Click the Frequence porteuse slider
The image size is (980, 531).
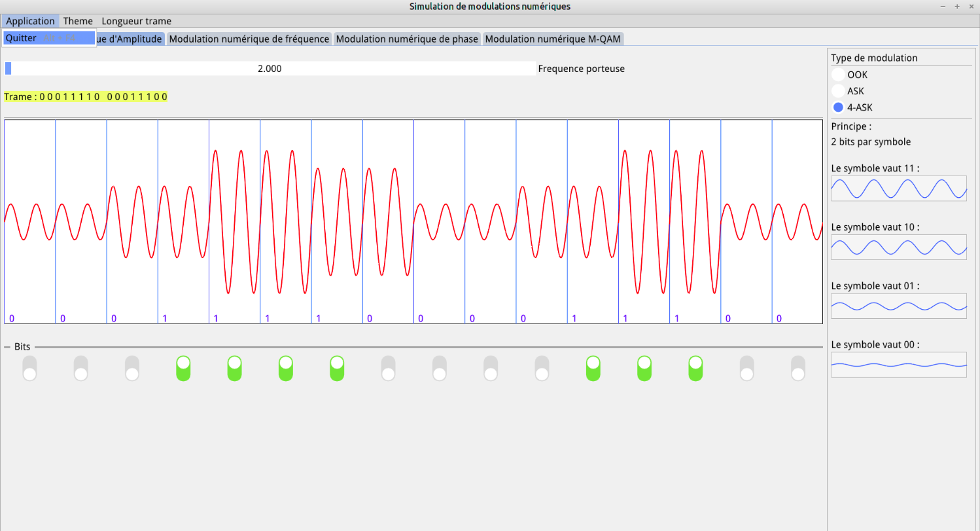point(270,68)
